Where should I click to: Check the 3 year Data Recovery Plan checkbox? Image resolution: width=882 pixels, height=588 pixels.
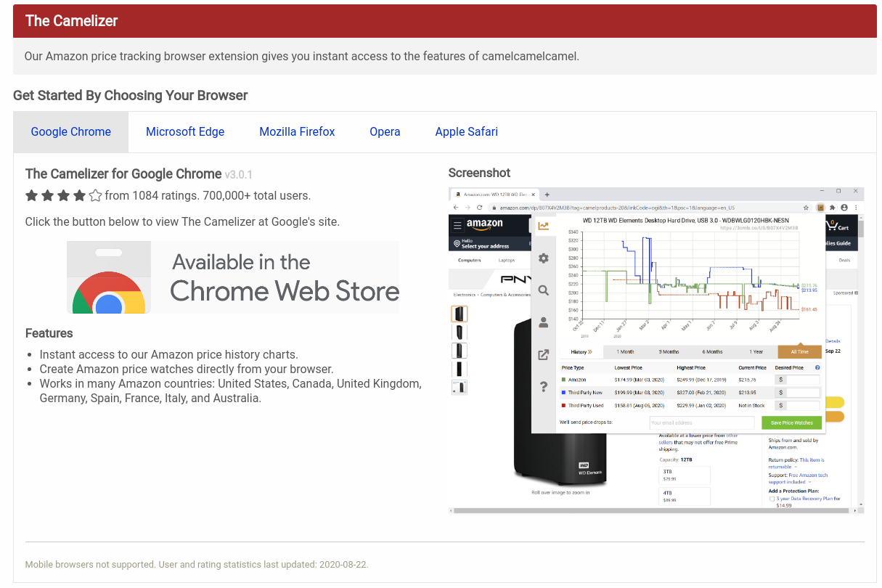click(x=772, y=499)
